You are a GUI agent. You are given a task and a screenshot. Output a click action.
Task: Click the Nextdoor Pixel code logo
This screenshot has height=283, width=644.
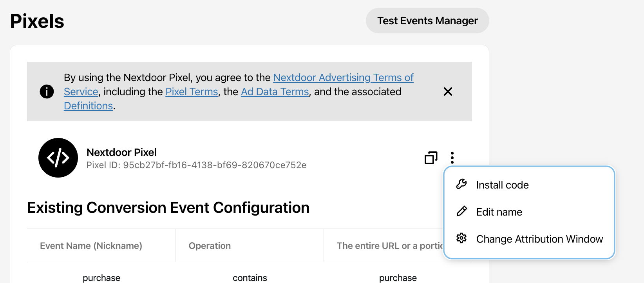click(58, 158)
